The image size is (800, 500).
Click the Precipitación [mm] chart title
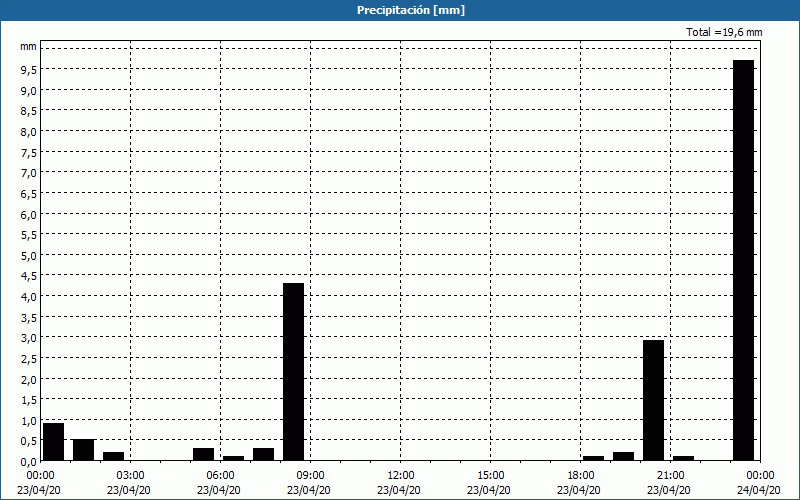click(411, 10)
